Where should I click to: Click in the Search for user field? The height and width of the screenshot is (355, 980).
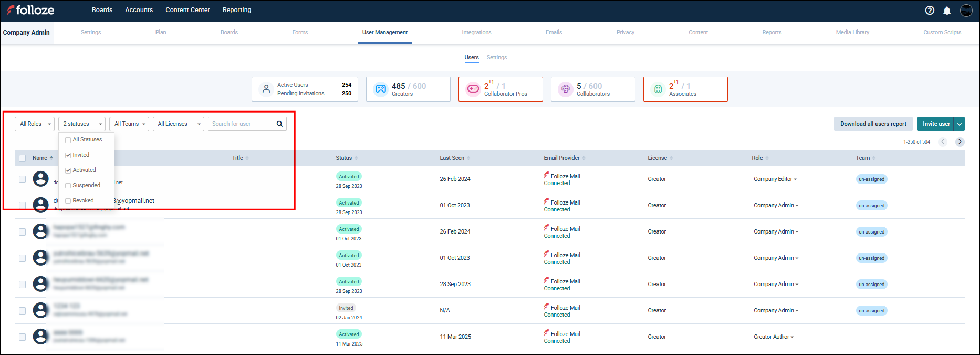click(242, 124)
